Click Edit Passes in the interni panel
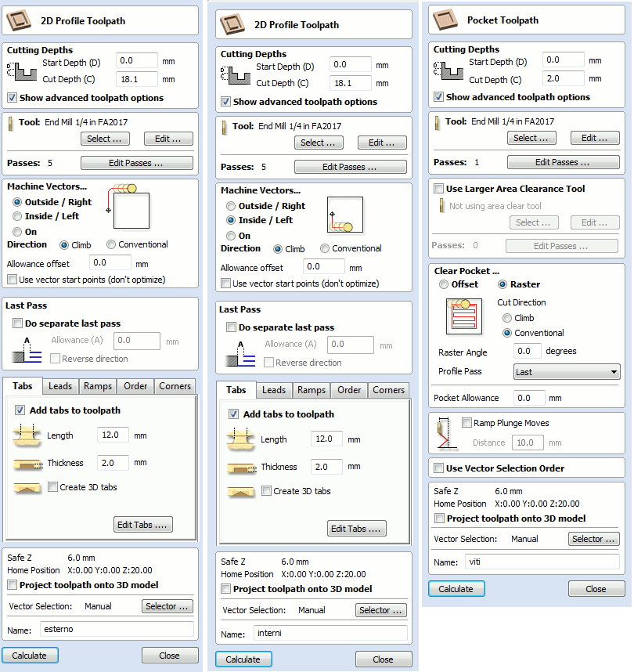 [x=350, y=167]
